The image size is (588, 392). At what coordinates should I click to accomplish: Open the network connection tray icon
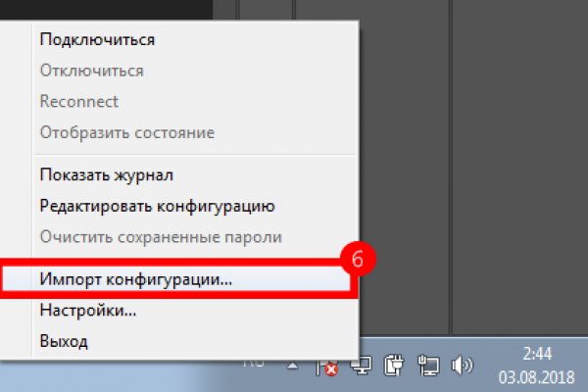point(428,367)
